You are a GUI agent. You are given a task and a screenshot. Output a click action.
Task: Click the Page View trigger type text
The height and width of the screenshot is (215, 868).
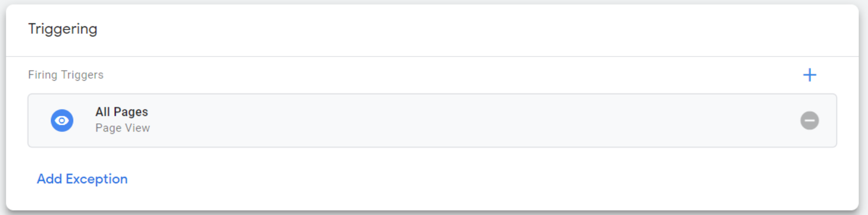click(x=123, y=128)
